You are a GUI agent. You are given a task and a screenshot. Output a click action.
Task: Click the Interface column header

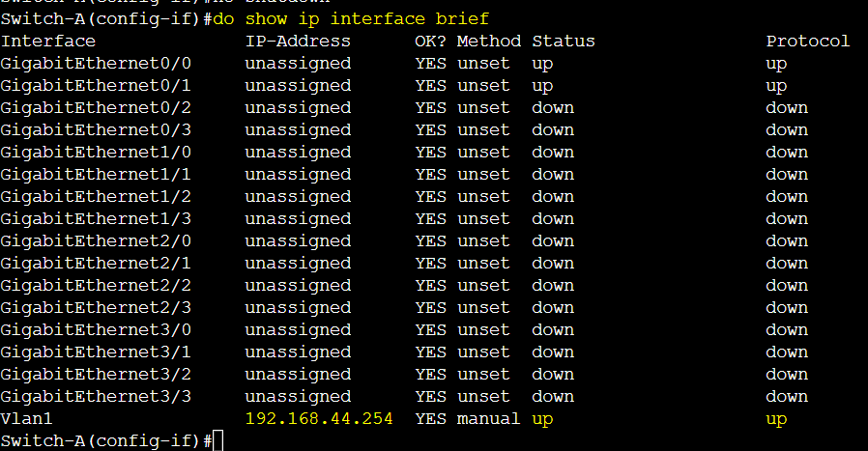[48, 41]
